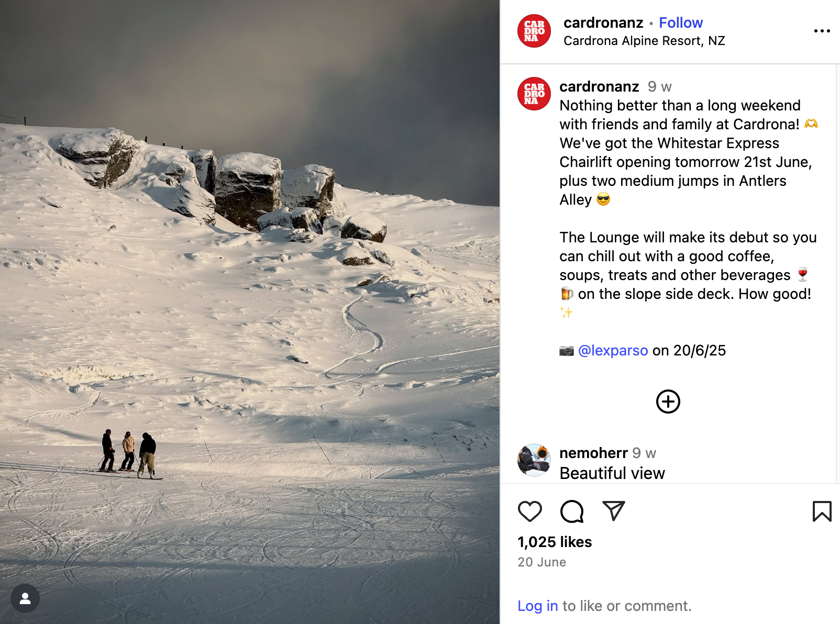Image resolution: width=840 pixels, height=624 pixels.
Task: Share the post using the paper plane icon
Action: (x=613, y=511)
